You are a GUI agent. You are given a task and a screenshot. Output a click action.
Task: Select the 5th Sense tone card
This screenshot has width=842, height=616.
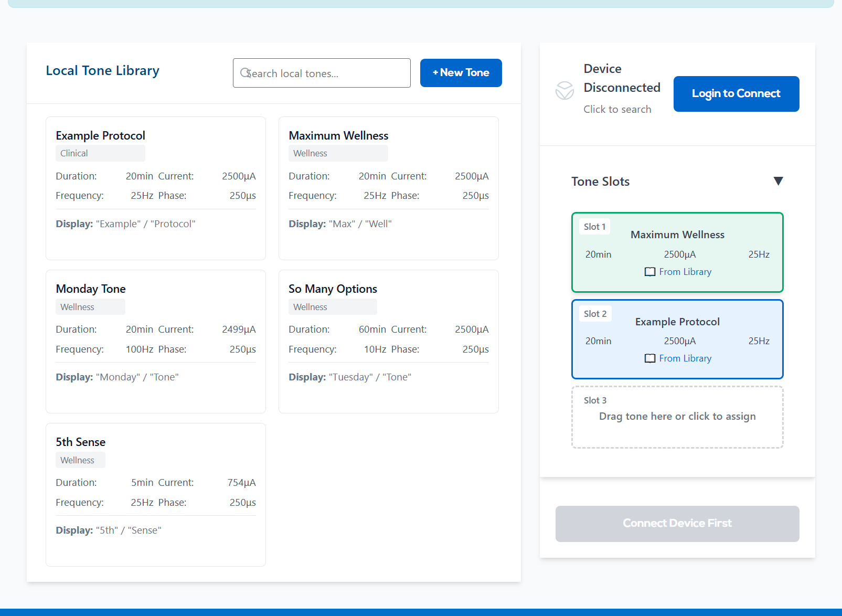(x=156, y=495)
